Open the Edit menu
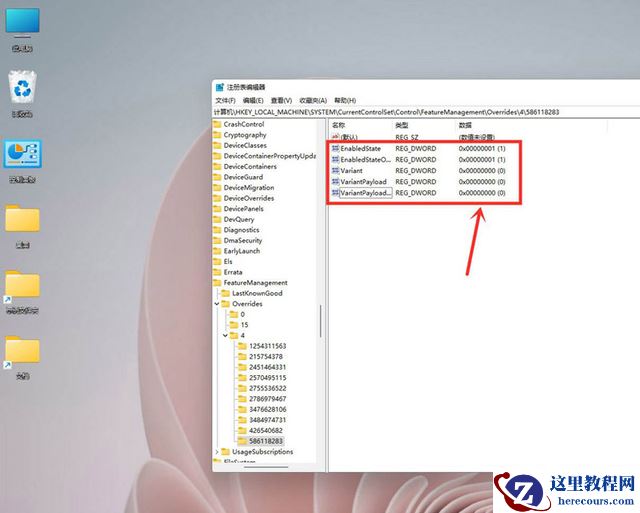 253,100
